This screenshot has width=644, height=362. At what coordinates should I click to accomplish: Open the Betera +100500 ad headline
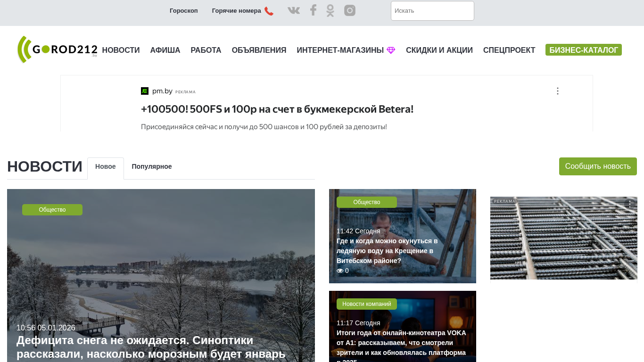pos(277,109)
